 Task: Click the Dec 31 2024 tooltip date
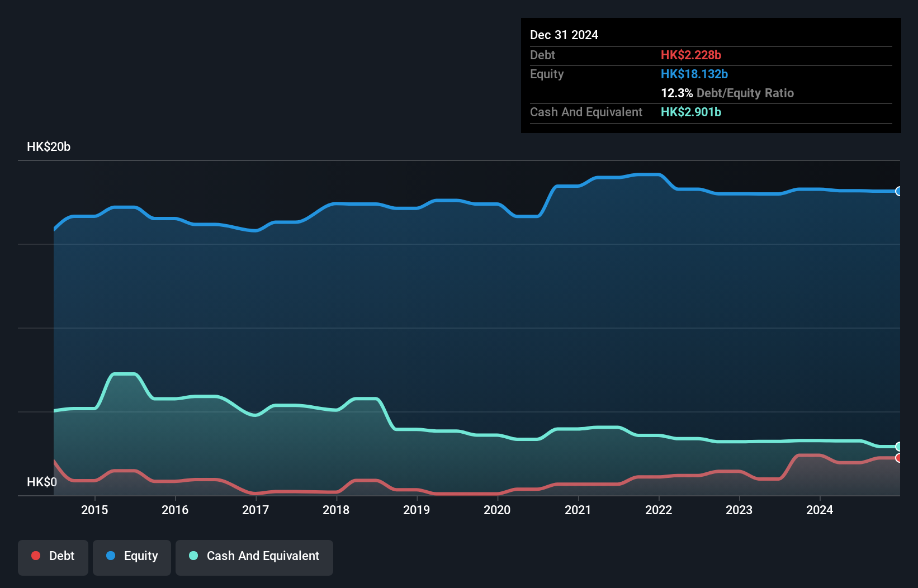tap(564, 35)
